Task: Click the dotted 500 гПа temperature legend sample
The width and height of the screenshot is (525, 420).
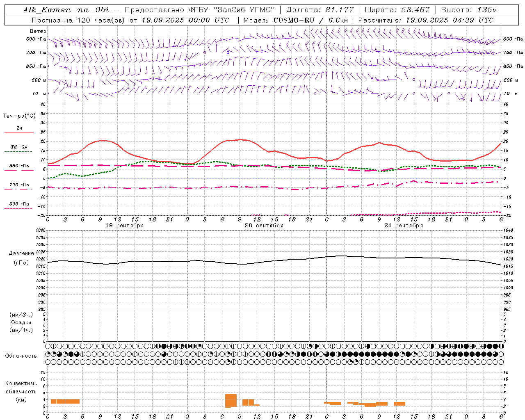Action: (19, 208)
